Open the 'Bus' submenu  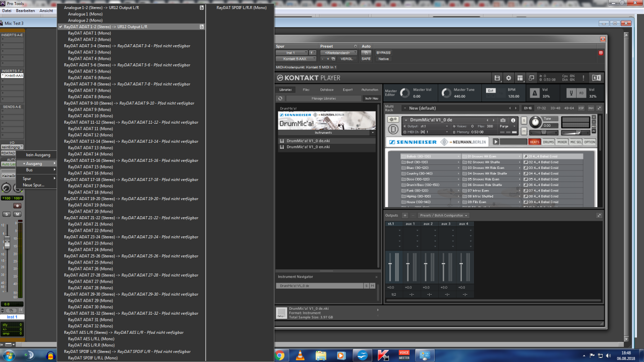[37, 170]
